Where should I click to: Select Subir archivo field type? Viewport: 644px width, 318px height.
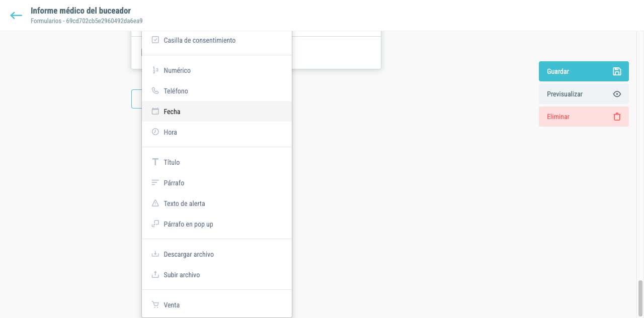[x=217, y=275]
